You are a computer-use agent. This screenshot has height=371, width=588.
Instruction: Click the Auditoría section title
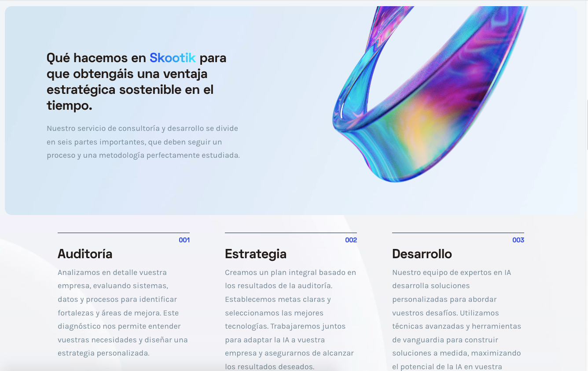tap(85, 254)
